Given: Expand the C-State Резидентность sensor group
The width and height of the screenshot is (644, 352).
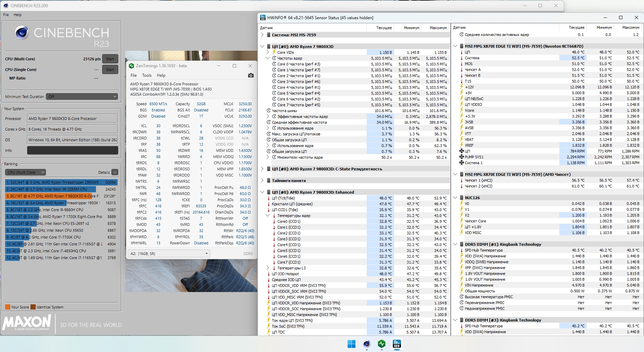Looking at the screenshot, I should pyautogui.click(x=262, y=169).
